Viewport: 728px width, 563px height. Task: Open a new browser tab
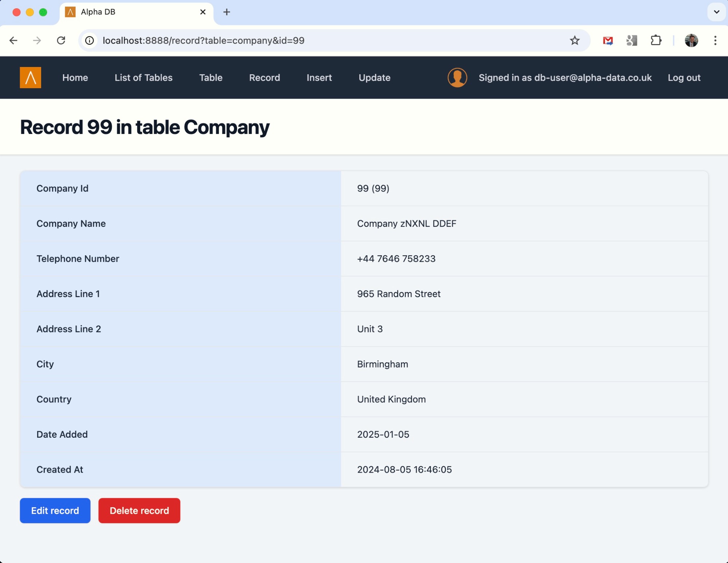click(x=227, y=12)
